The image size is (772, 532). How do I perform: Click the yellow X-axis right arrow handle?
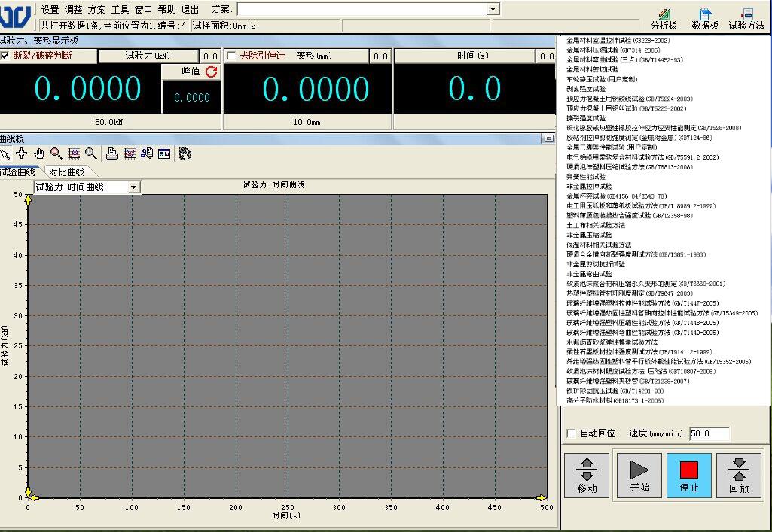click(541, 497)
